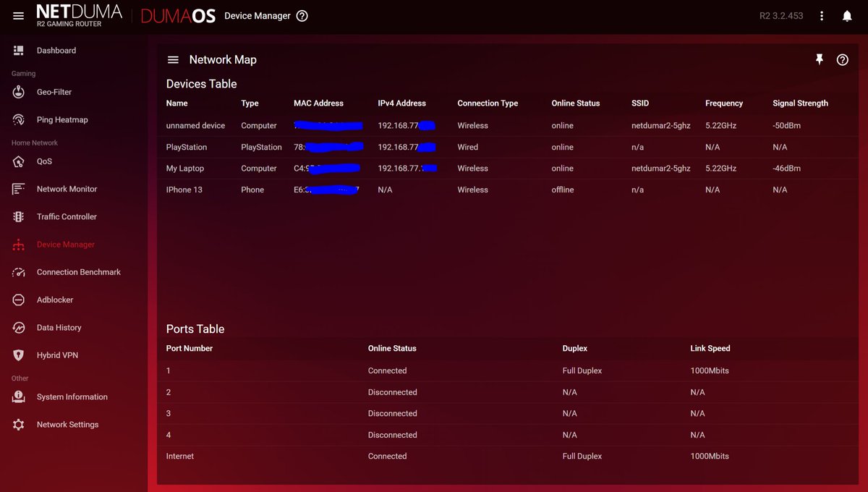The height and width of the screenshot is (492, 868).
Task: Select the PlayStation device name
Action: point(187,147)
